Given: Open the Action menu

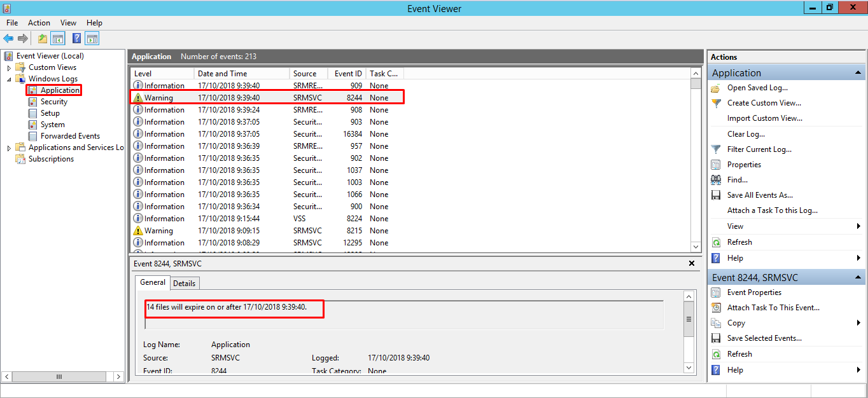Looking at the screenshot, I should tap(39, 22).
